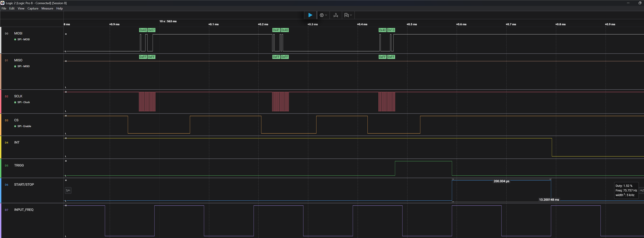Screen dimensions: 644x238
Task: Jump to next edge on START/STOP channel
Action: coord(641,191)
